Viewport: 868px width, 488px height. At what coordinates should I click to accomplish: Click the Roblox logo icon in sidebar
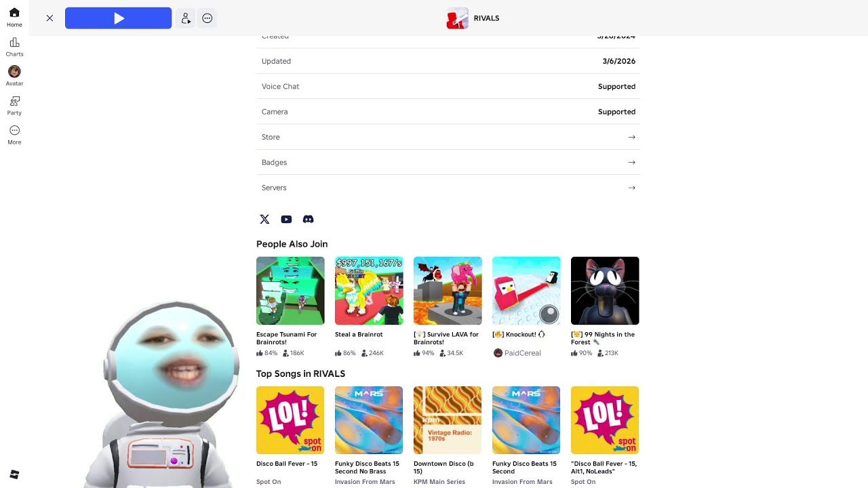(14, 474)
